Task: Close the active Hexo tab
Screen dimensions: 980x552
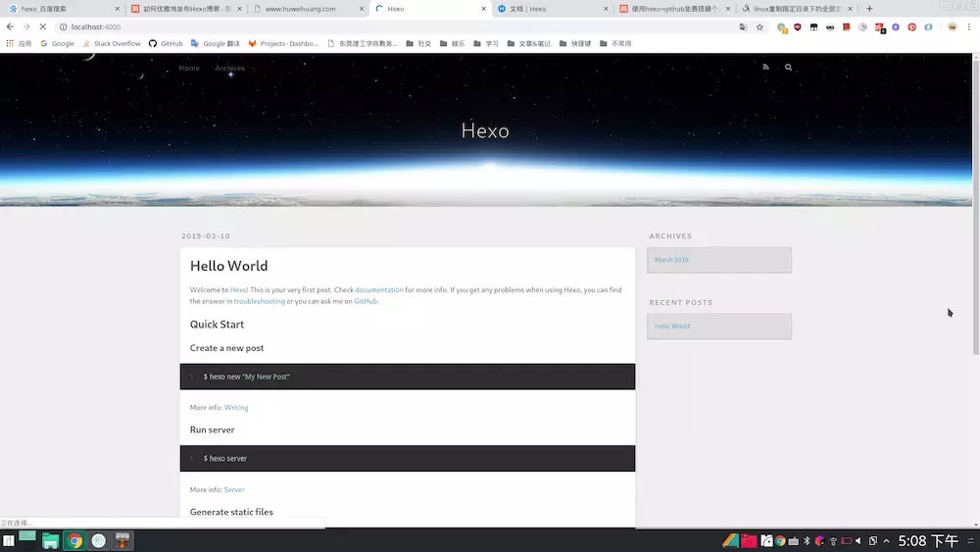Action: 484,9
